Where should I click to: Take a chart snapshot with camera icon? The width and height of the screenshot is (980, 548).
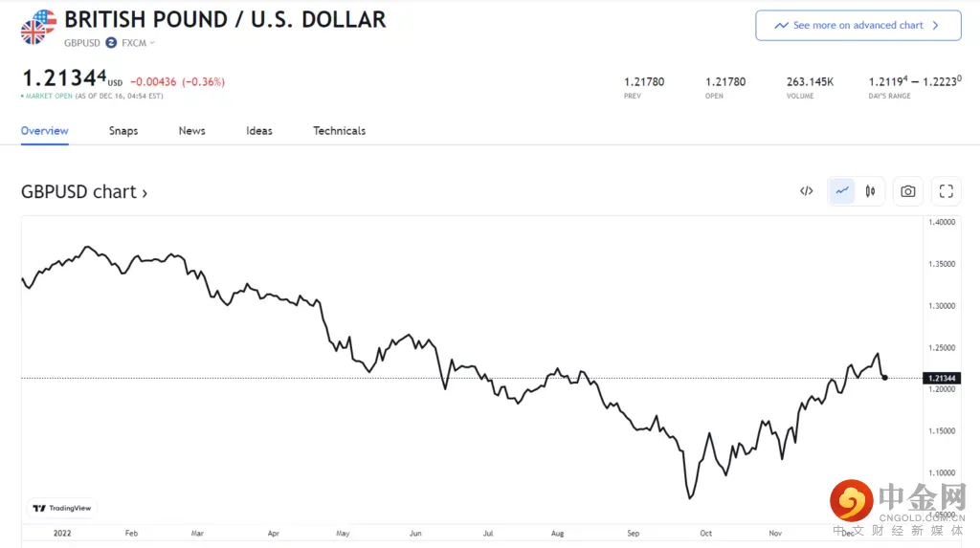click(x=908, y=191)
